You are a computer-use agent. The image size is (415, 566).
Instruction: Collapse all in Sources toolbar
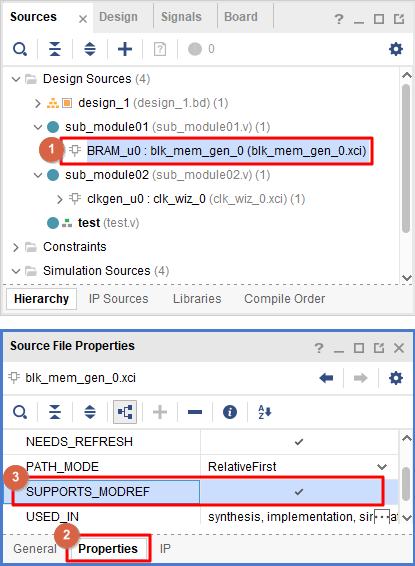[55, 49]
